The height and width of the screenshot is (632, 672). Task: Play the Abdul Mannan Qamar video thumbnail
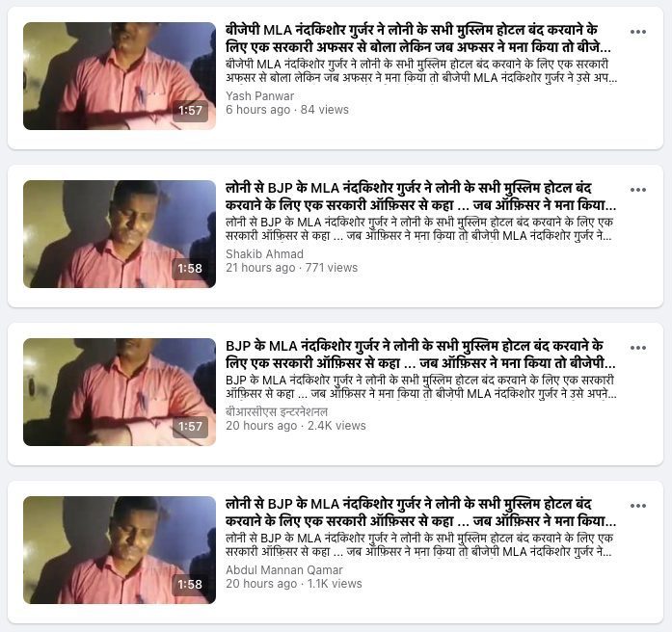coord(120,550)
